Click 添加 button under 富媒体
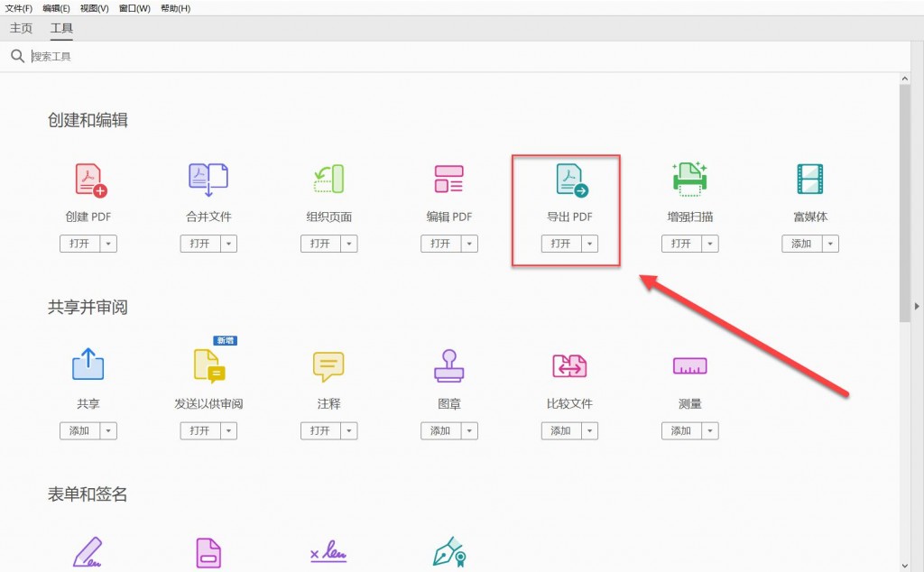This screenshot has height=572, width=924. point(801,244)
